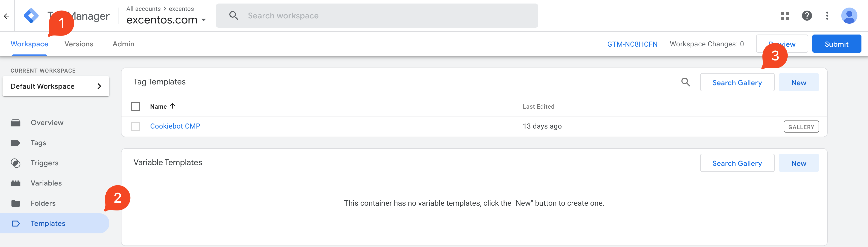Click the Triggers circle icon in sidebar

(16, 163)
